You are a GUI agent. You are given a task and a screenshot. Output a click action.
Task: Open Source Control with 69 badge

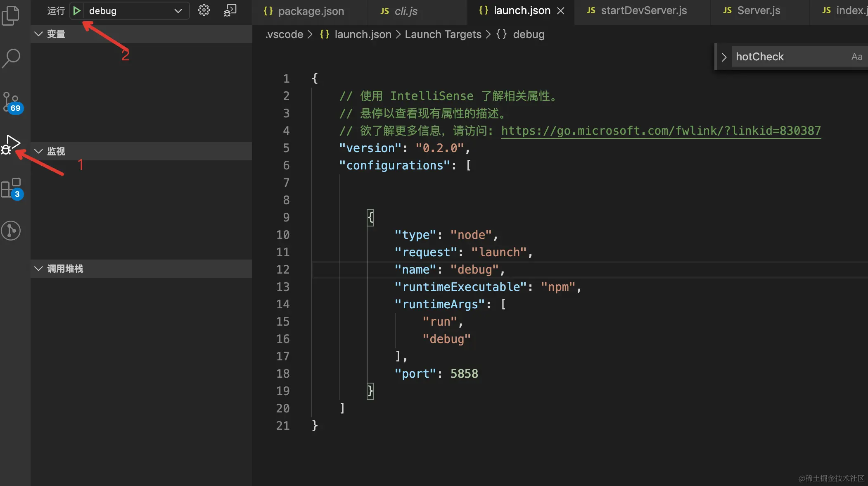point(11,102)
